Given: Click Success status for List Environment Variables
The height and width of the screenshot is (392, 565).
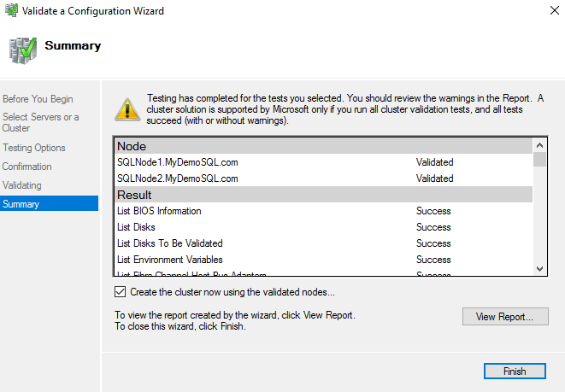Looking at the screenshot, I should (x=433, y=259).
